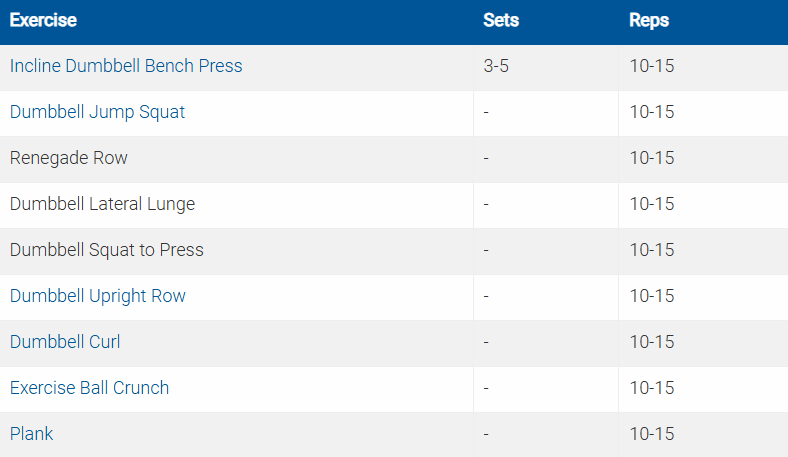The image size is (788, 457).
Task: Select the Dumbbell Lateral Lunge link
Action: click(x=102, y=204)
